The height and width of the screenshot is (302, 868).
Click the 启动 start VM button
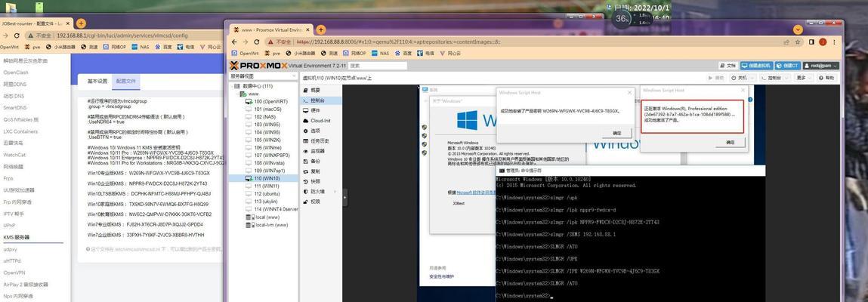pyautogui.click(x=716, y=78)
